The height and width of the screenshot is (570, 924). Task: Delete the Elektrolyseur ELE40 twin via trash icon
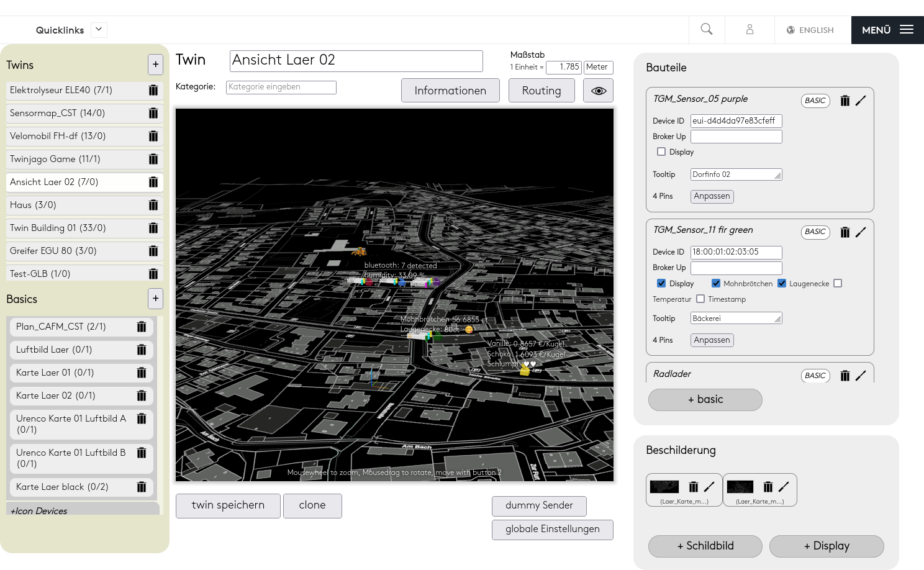click(153, 91)
